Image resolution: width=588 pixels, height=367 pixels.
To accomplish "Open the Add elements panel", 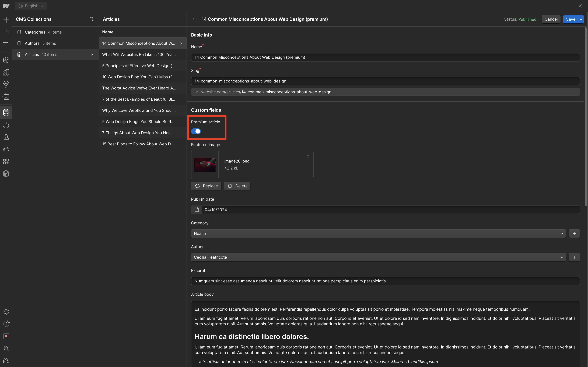I will [x=6, y=20].
